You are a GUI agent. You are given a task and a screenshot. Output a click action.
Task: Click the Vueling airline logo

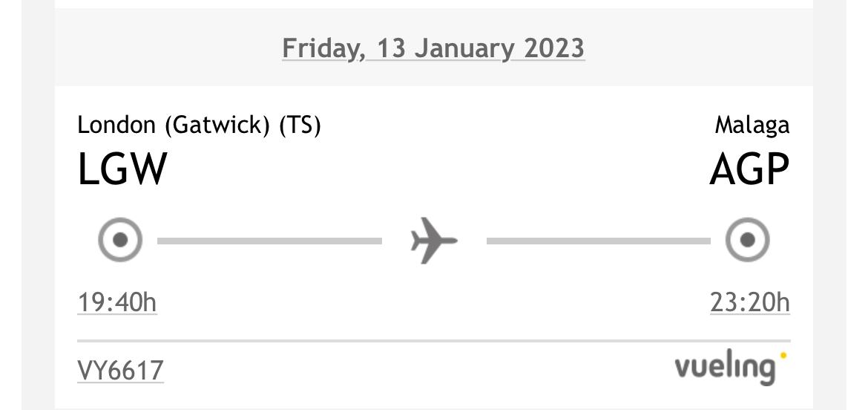(731, 368)
